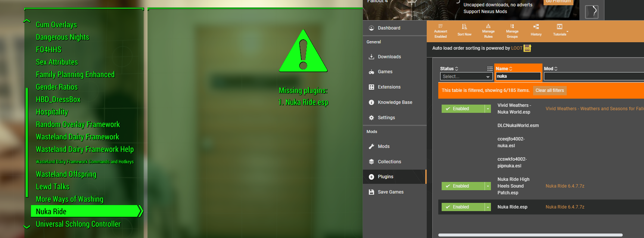Open Random Overlay Framework in MCM list
The width and height of the screenshot is (644, 238).
78,124
